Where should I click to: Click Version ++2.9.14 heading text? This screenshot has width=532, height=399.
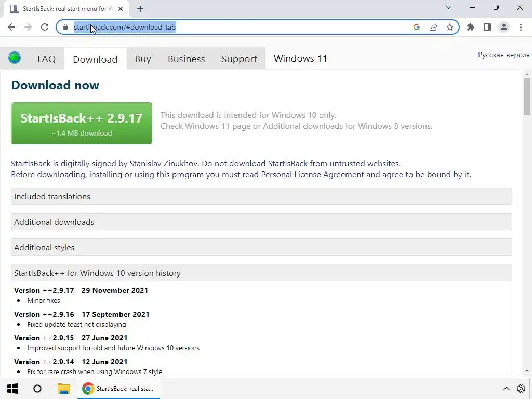point(71,362)
